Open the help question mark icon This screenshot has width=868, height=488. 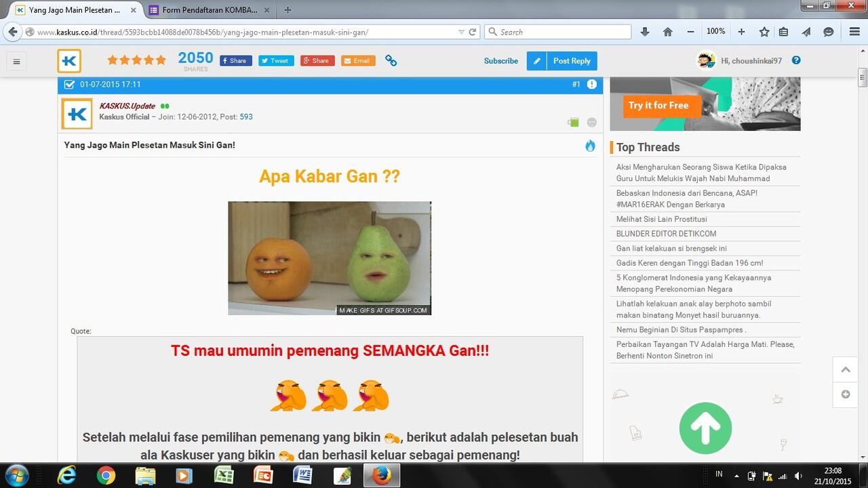tap(796, 60)
